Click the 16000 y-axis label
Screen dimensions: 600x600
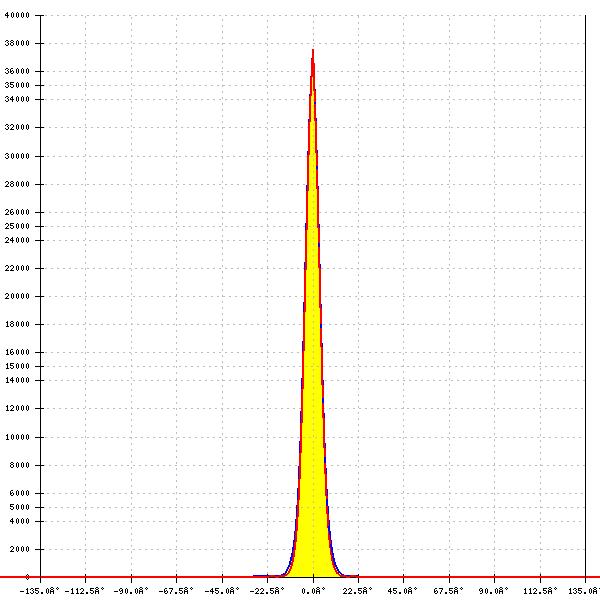click(x=17, y=352)
